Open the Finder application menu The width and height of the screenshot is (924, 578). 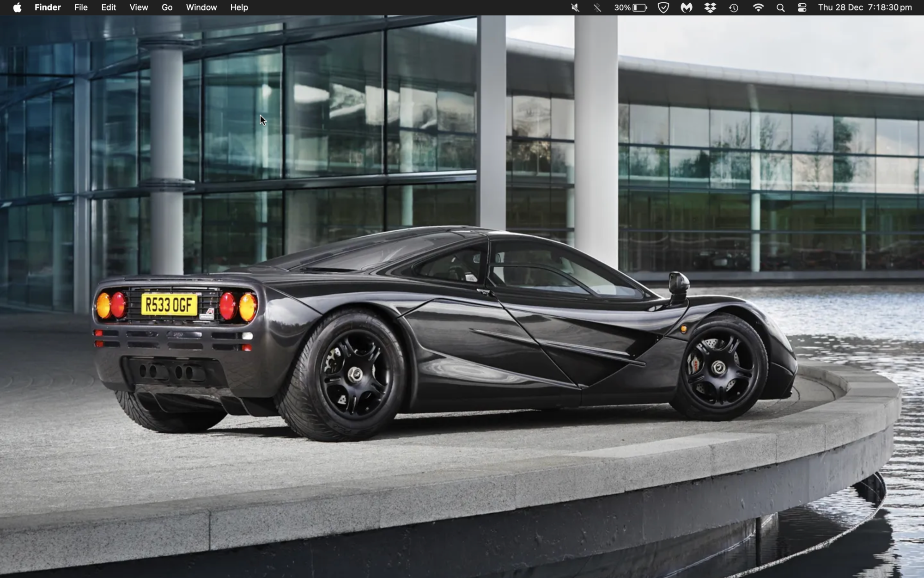tap(48, 7)
